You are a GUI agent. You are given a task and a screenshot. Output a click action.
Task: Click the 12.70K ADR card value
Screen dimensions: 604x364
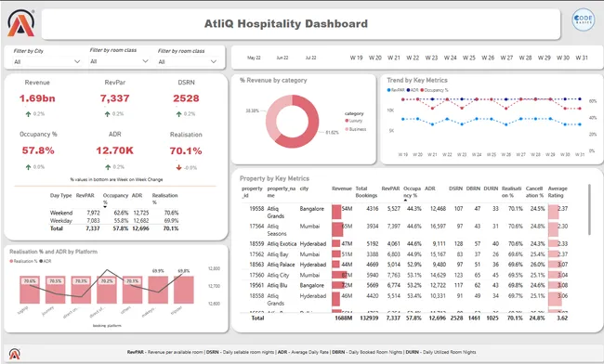[x=115, y=150]
